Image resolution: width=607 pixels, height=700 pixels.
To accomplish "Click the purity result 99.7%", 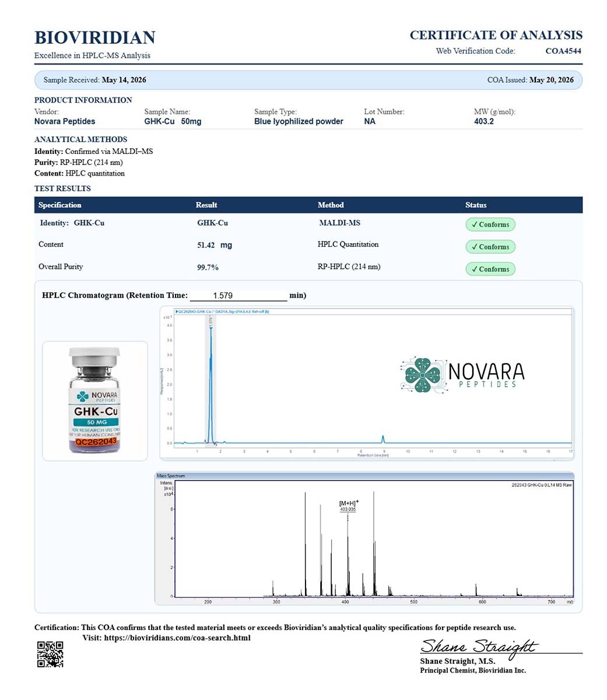I will 208,268.
